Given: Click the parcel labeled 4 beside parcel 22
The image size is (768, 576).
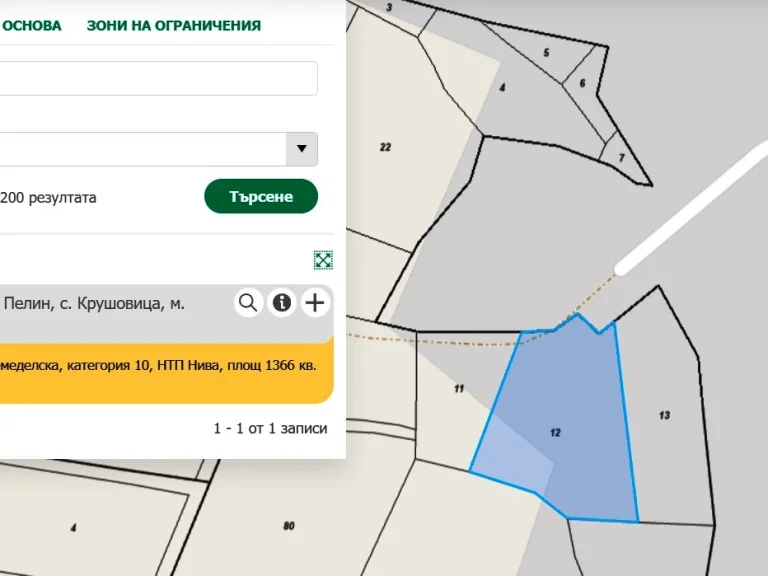Looking at the screenshot, I should pyautogui.click(x=502, y=88).
